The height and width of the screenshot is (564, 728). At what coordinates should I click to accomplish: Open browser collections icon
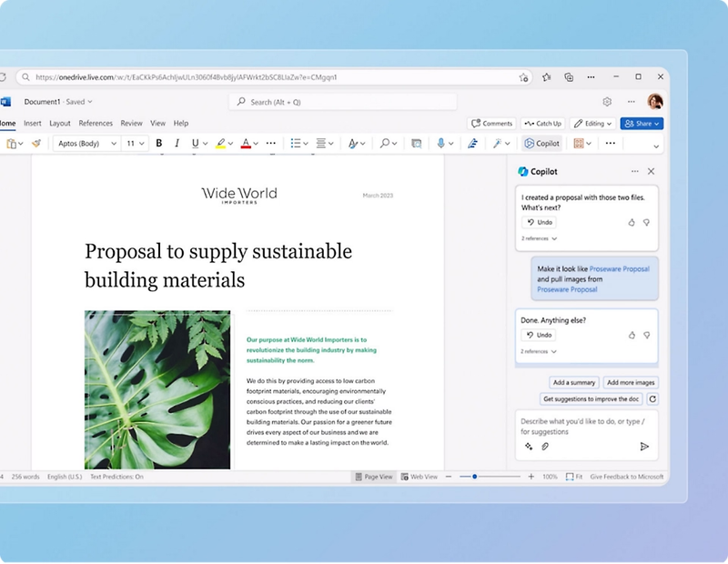pos(569,77)
